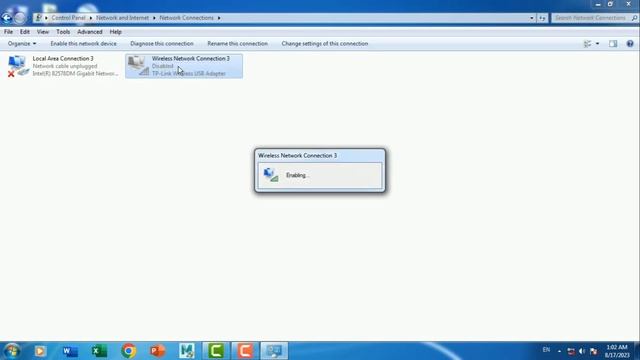Open the Help question mark button
The image size is (640, 360).
click(630, 44)
